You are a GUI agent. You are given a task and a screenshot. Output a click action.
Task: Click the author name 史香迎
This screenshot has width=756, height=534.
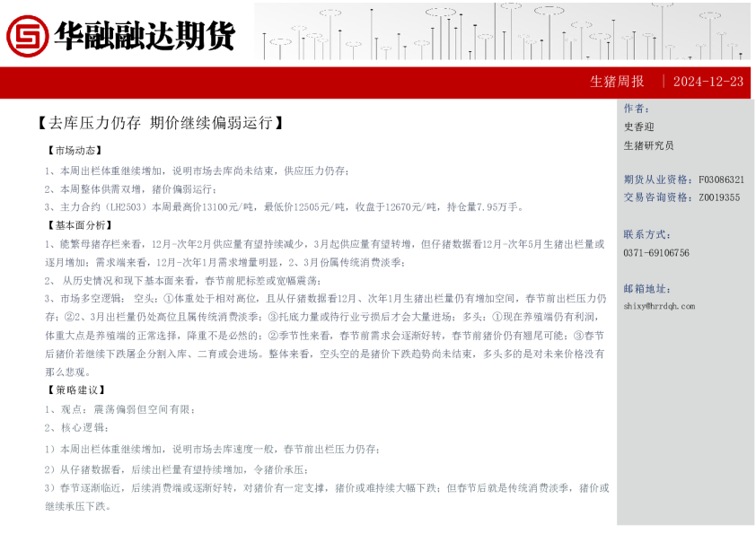[639, 127]
